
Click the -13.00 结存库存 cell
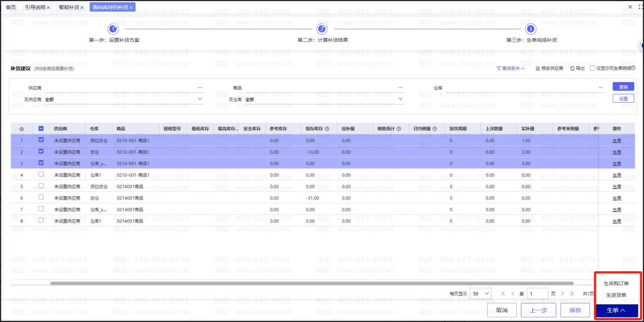[x=318, y=152]
